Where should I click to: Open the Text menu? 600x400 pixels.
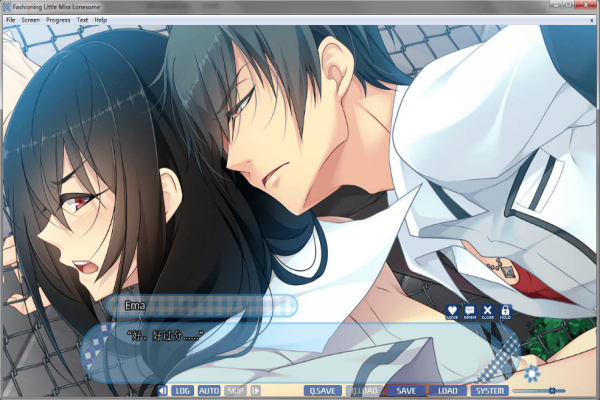[x=82, y=20]
